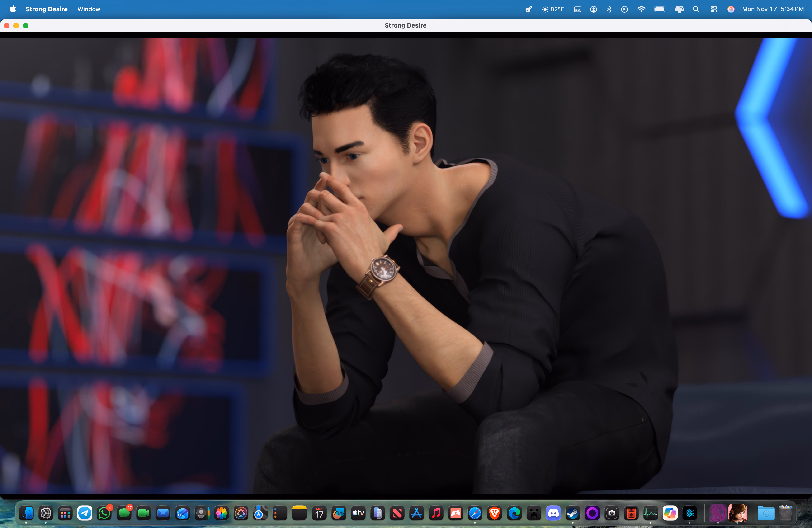Open Steam in the dock

(573, 513)
